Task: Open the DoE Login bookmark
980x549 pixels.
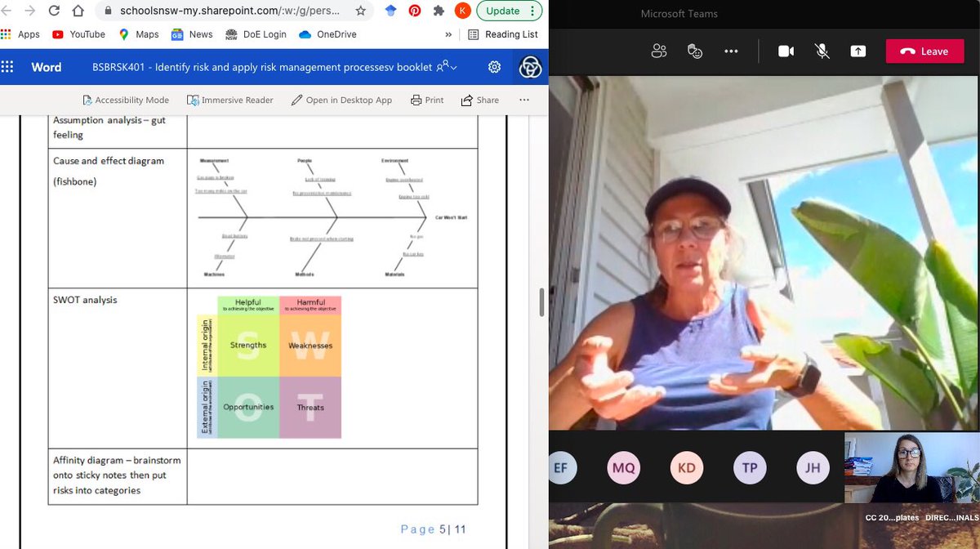Action: [256, 34]
